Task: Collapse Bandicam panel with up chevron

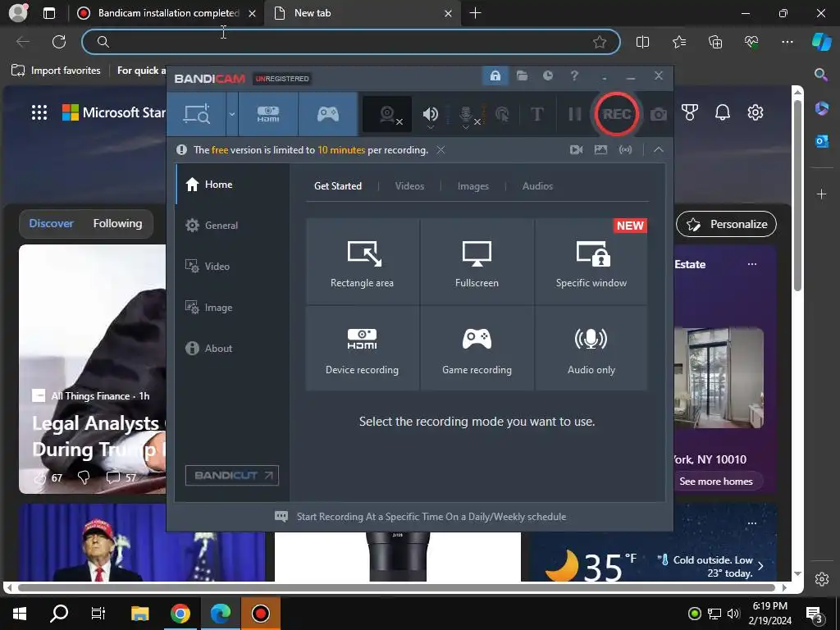Action: point(659,150)
